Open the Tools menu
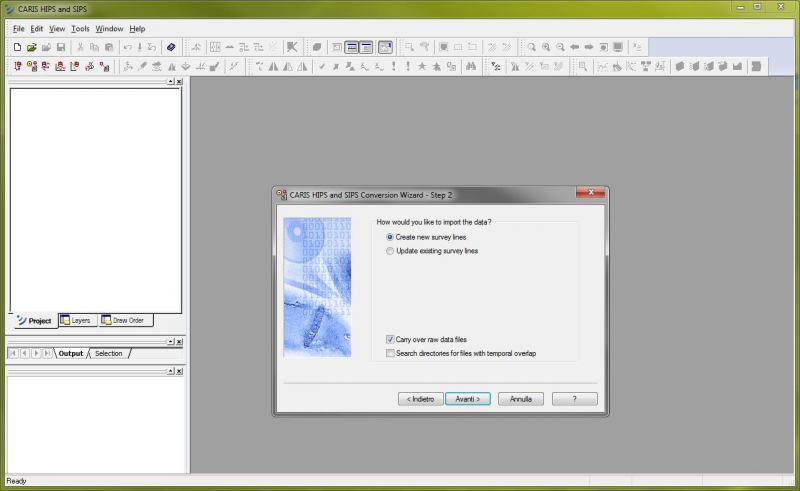Screen dimensions: 800x491 pos(80,29)
